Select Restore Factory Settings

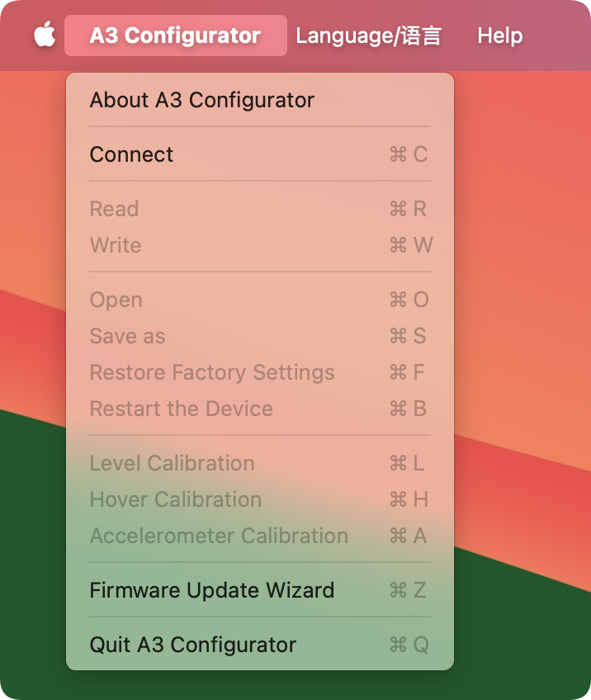tap(212, 372)
